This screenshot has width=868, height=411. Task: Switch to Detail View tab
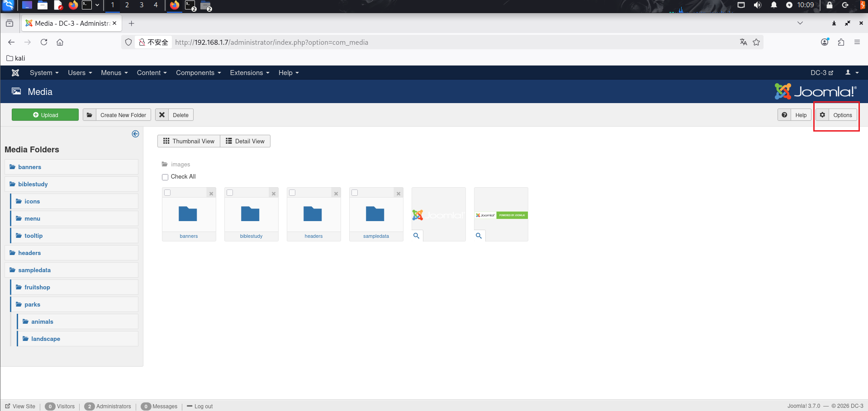245,141
